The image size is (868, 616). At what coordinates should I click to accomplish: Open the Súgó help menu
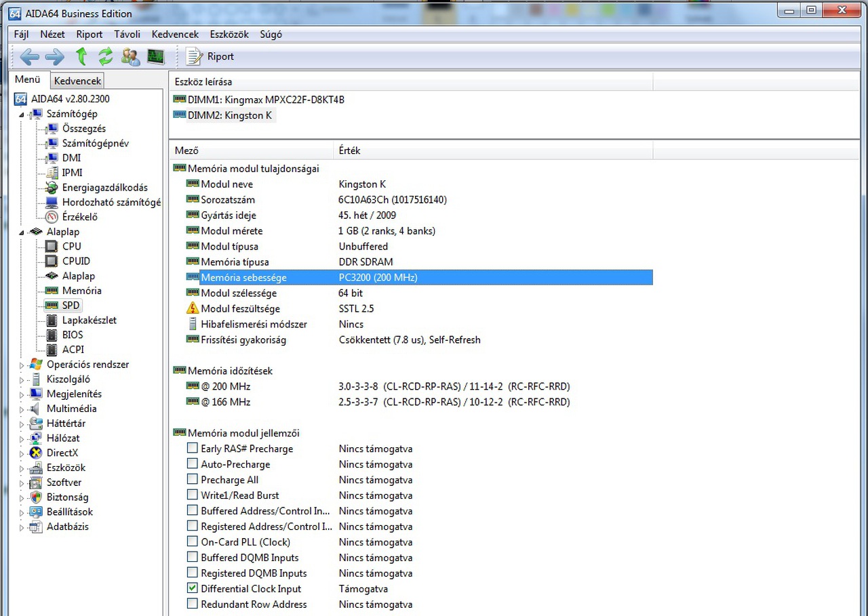pos(271,35)
